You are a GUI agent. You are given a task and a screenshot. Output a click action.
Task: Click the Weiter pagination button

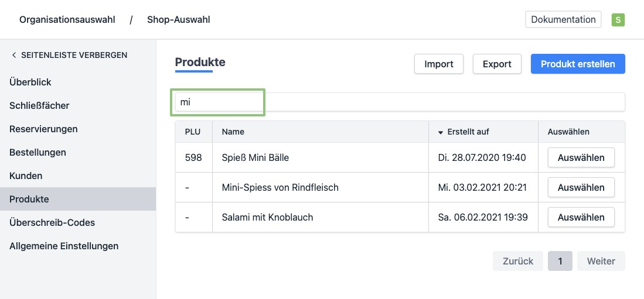coord(601,261)
